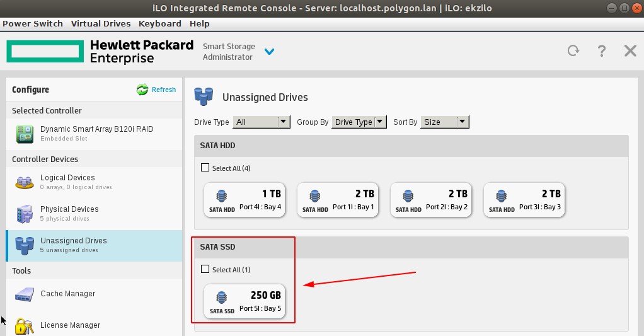Select Unassigned Drives in the sidebar
This screenshot has width=644, height=336.
click(x=73, y=245)
